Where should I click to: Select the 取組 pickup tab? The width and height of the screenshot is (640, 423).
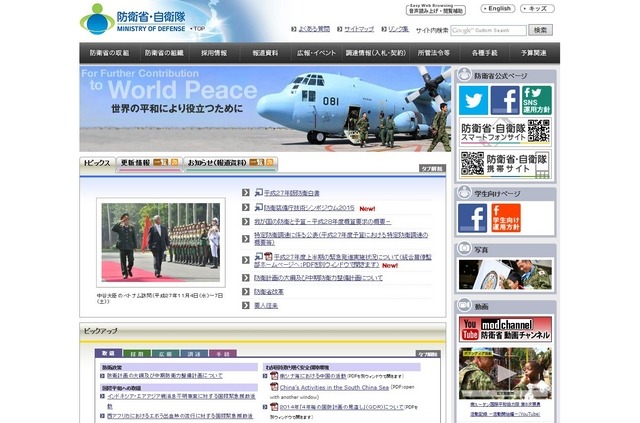coord(108,353)
